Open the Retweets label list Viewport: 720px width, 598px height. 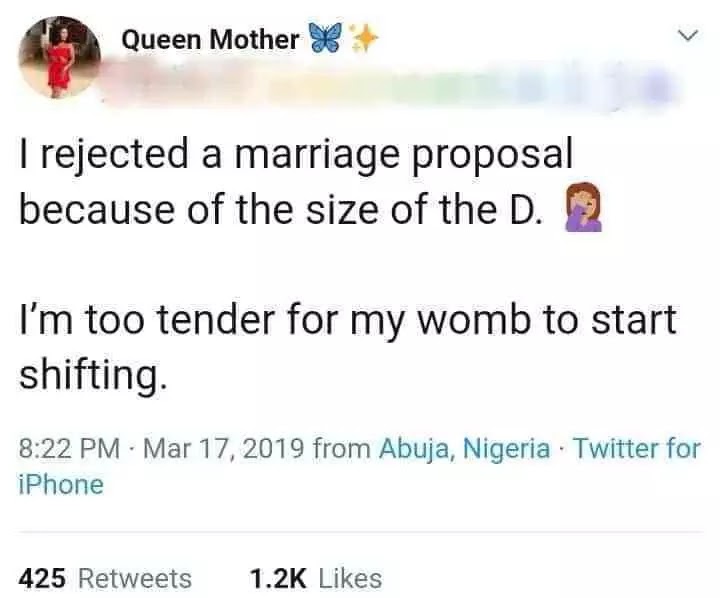[134, 577]
